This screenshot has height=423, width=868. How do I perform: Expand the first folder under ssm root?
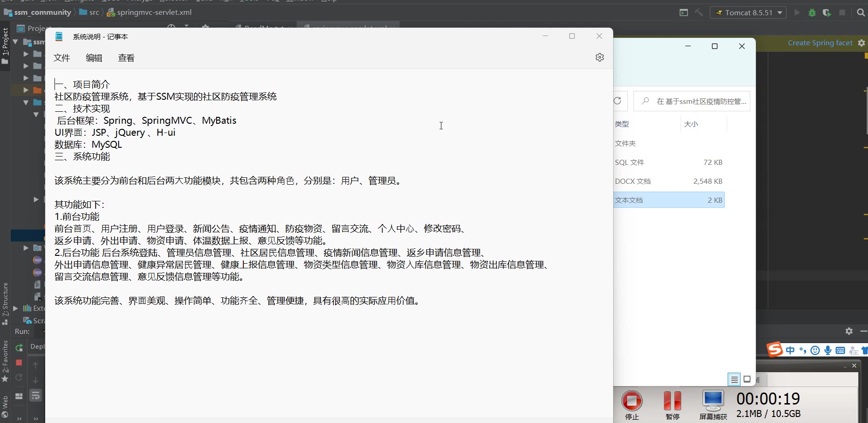26,54
